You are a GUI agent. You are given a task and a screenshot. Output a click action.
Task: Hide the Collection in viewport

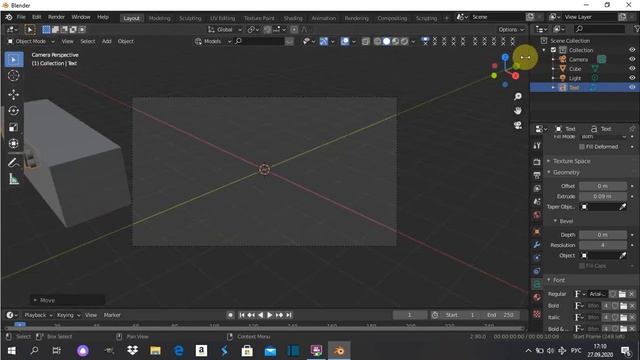pos(632,50)
